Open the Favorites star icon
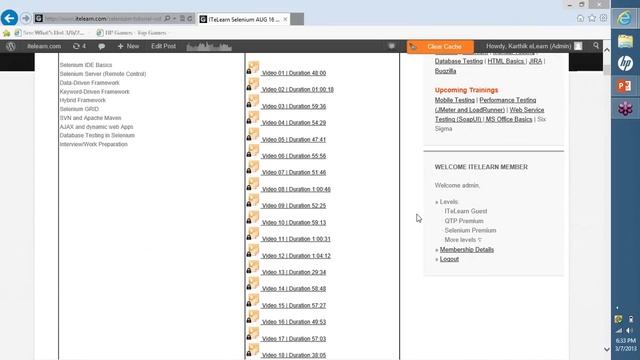This screenshot has height=360, width=640. pos(592,18)
